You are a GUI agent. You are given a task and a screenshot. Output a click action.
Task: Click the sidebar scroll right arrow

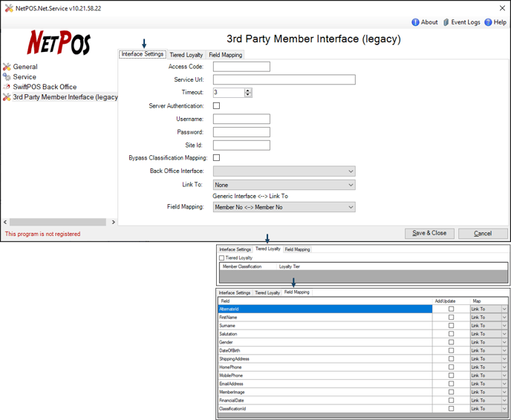click(x=114, y=222)
